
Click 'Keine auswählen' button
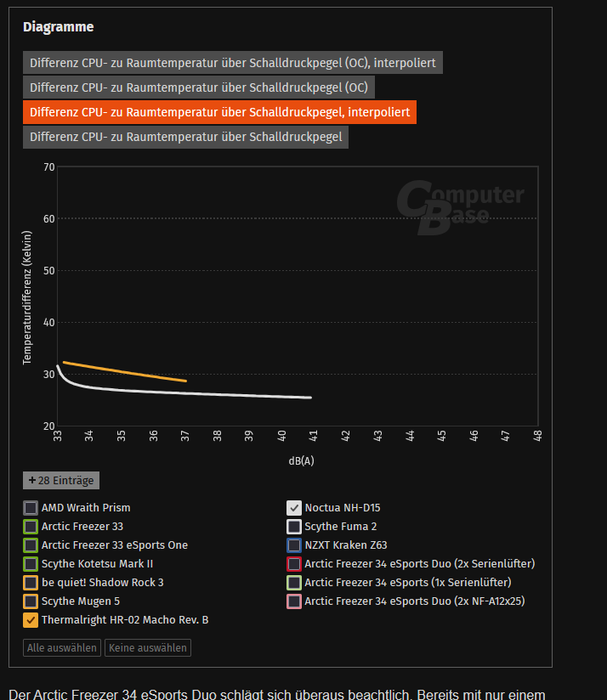point(148,648)
